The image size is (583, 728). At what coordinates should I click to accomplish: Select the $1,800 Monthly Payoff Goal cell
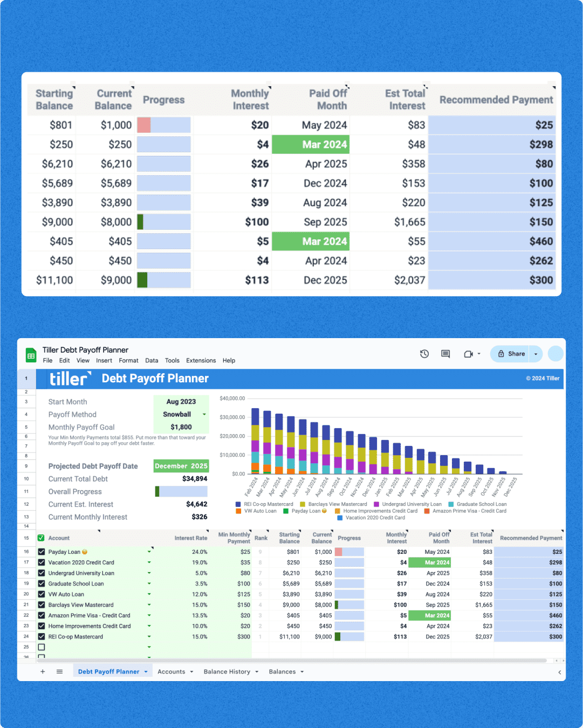click(181, 427)
